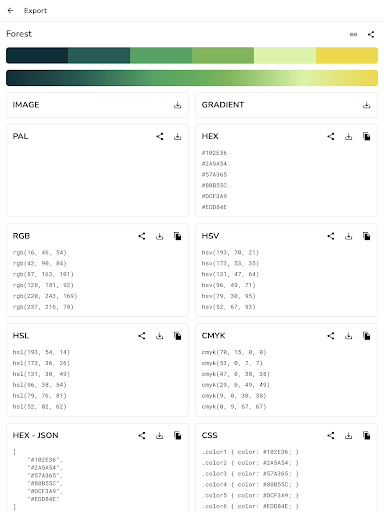
Task: Download the HSL values
Action: coord(160,336)
